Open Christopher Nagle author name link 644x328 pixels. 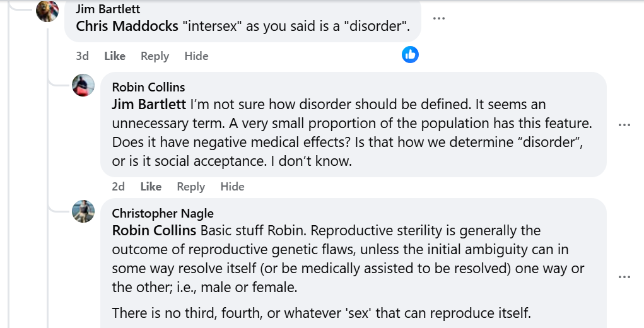163,213
